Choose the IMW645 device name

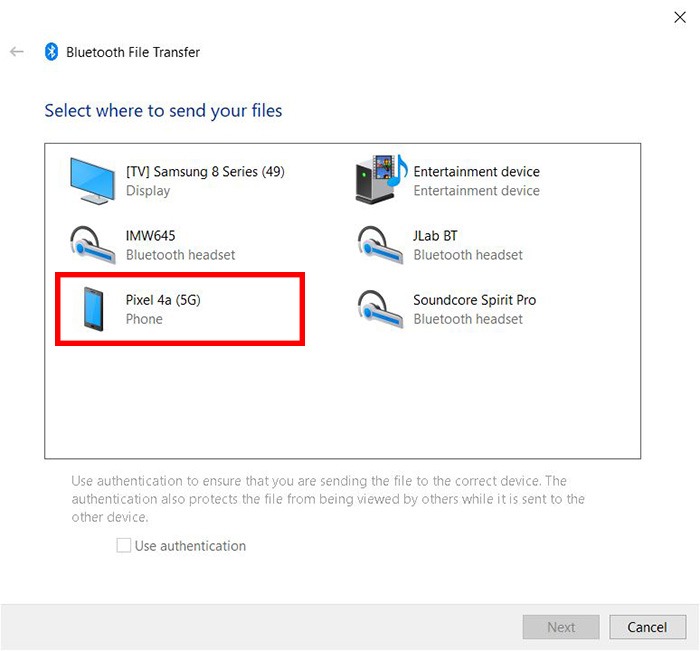(x=150, y=235)
